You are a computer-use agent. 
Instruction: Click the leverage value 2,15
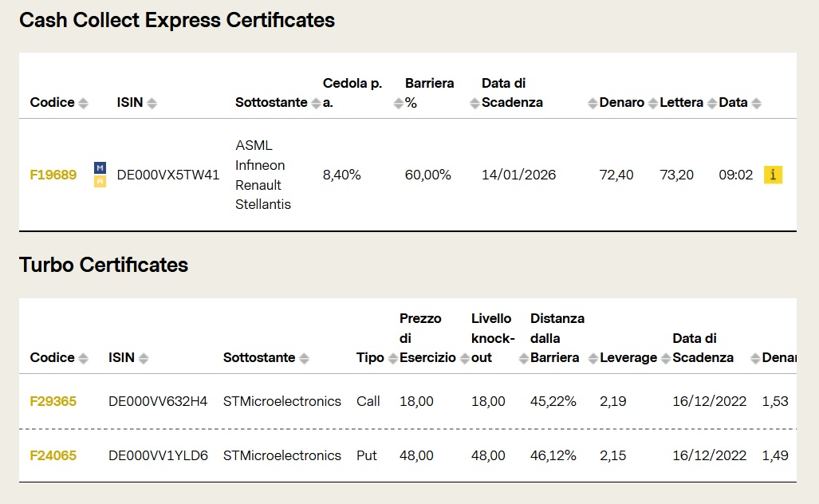click(612, 455)
